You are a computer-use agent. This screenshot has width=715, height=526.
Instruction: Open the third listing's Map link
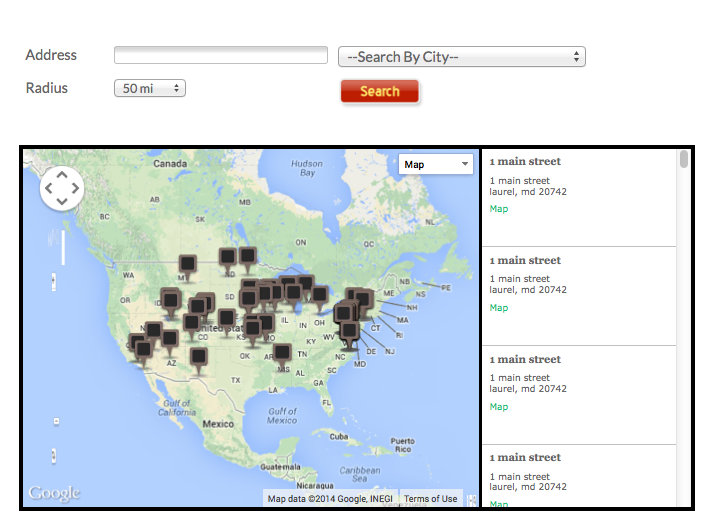498,407
